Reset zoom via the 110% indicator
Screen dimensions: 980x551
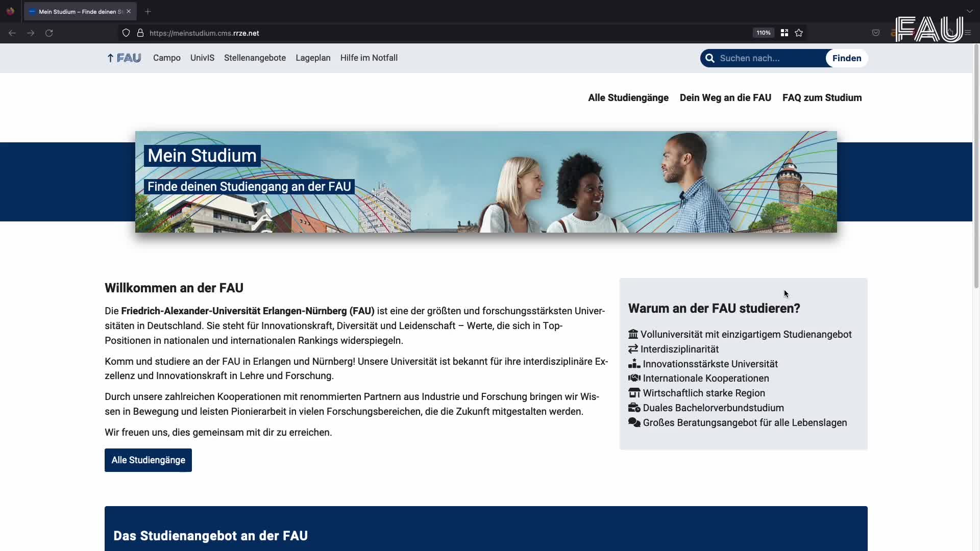coord(763,33)
